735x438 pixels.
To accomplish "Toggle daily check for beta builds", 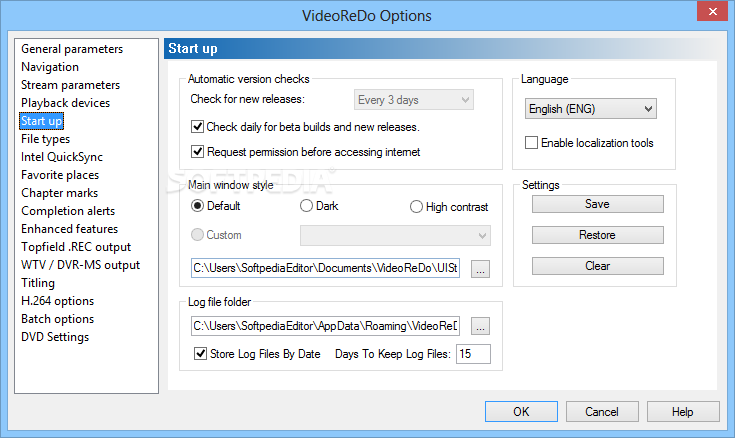I will (x=197, y=127).
